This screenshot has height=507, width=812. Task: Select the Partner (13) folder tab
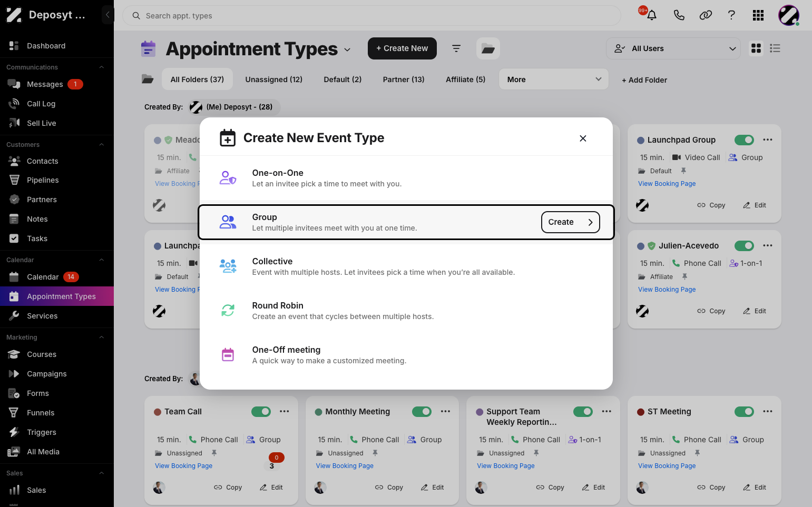(x=404, y=79)
